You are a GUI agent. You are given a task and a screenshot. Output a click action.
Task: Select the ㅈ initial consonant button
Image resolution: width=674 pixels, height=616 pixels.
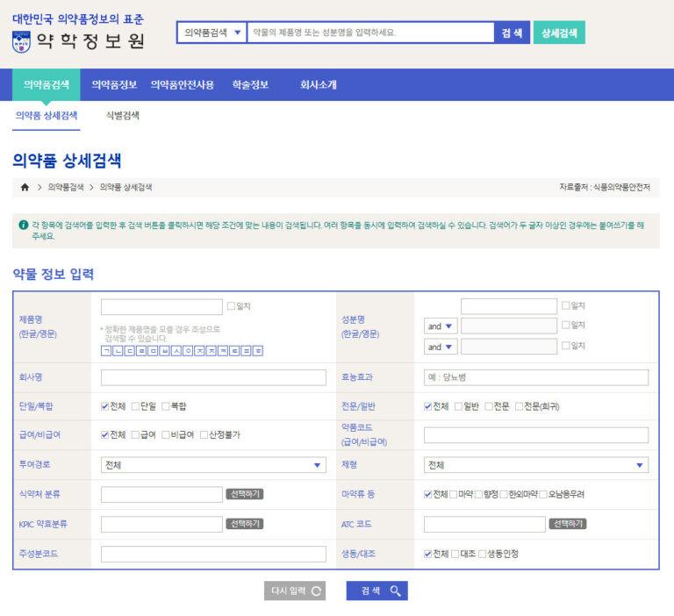pos(199,351)
